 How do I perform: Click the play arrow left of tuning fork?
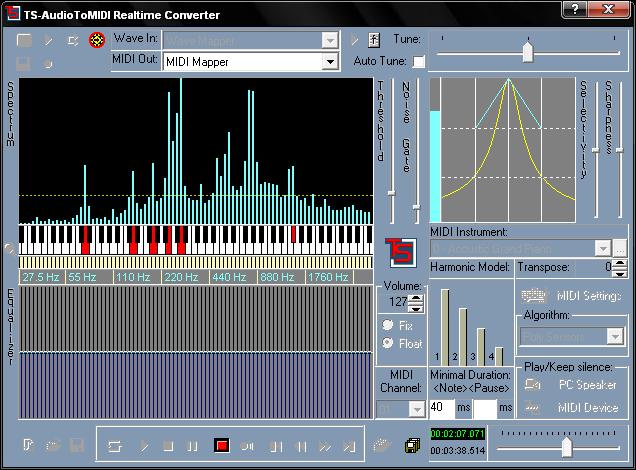(x=354, y=40)
